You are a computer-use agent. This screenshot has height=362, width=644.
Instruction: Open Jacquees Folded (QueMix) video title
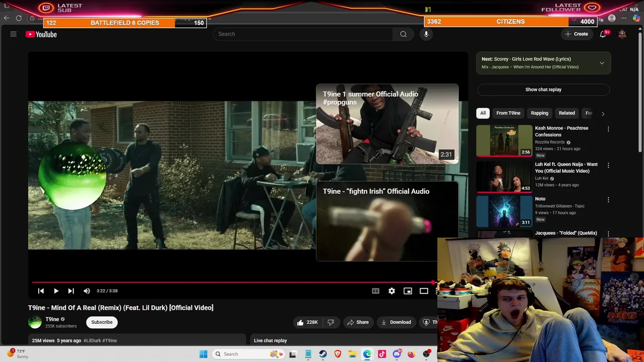pyautogui.click(x=566, y=233)
